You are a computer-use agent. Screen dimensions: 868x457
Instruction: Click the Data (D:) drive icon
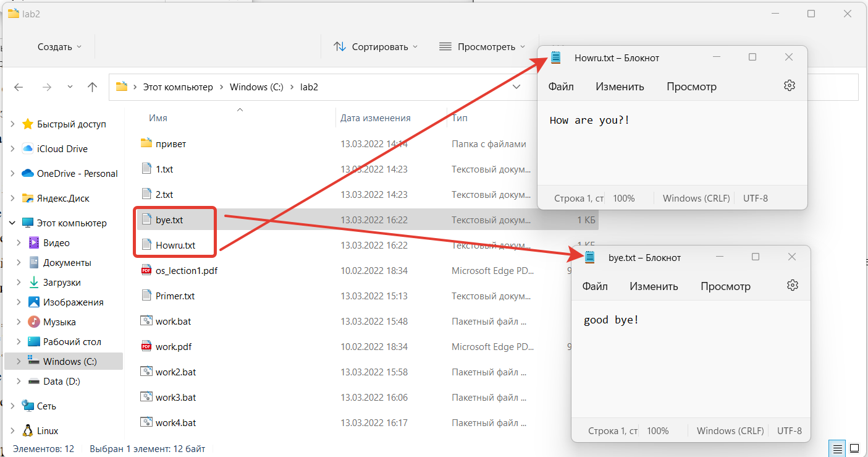click(34, 381)
